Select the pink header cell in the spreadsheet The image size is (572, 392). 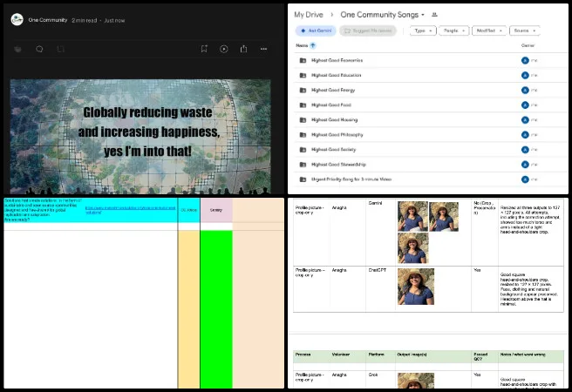pyautogui.click(x=216, y=210)
